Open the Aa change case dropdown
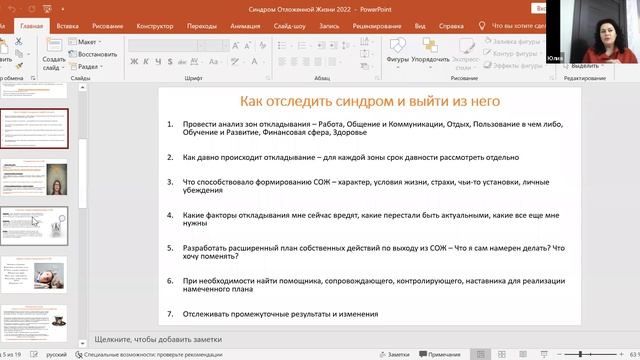This screenshot has height=360, width=640. tap(215, 62)
